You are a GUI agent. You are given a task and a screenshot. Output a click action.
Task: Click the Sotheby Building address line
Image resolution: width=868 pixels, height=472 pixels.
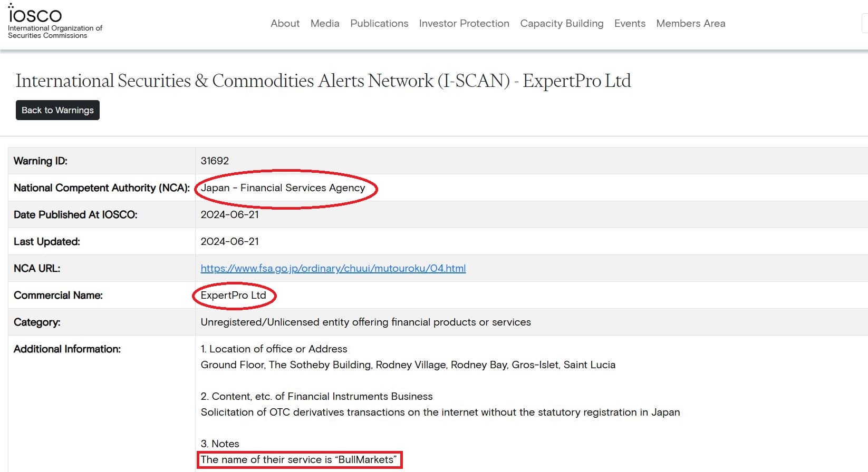[408, 365]
